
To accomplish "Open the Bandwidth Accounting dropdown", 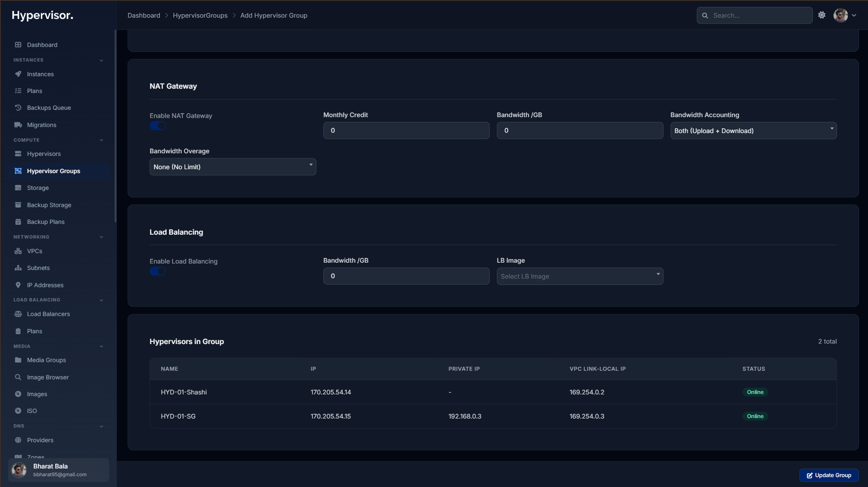I will [x=753, y=130].
